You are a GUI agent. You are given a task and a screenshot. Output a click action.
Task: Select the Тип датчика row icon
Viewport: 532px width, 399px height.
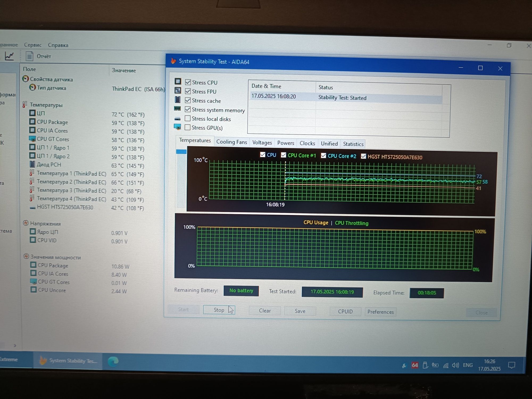32,87
